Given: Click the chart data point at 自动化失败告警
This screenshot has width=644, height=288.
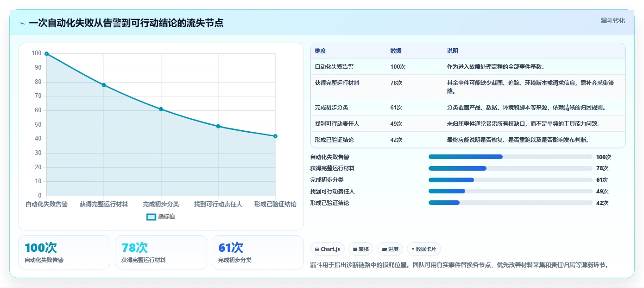Looking at the screenshot, I should pyautogui.click(x=46, y=54).
